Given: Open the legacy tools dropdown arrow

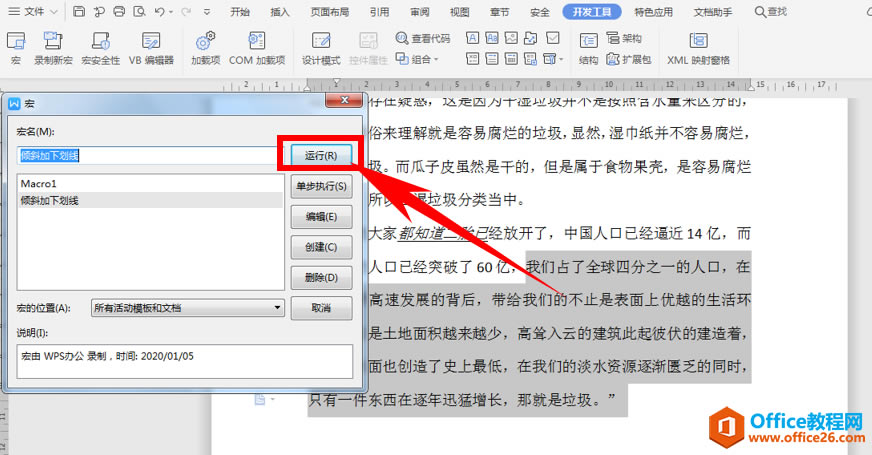Looking at the screenshot, I should pyautogui.click(x=561, y=59).
